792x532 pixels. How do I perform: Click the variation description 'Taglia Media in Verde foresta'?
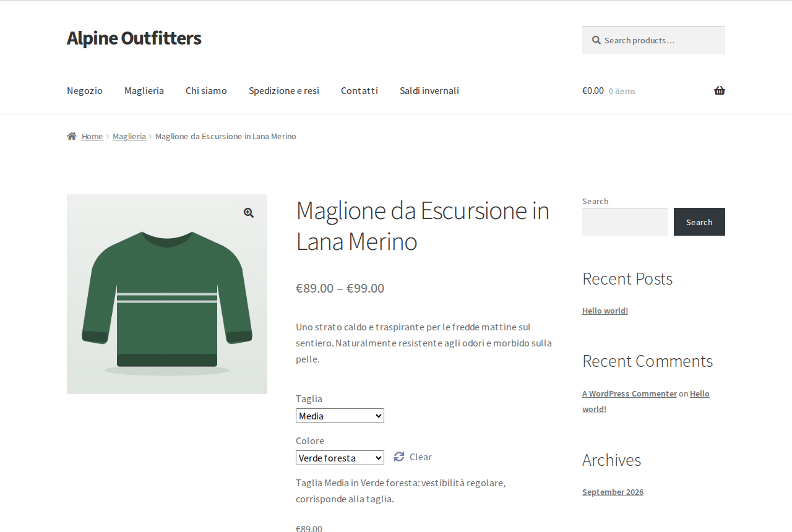400,491
